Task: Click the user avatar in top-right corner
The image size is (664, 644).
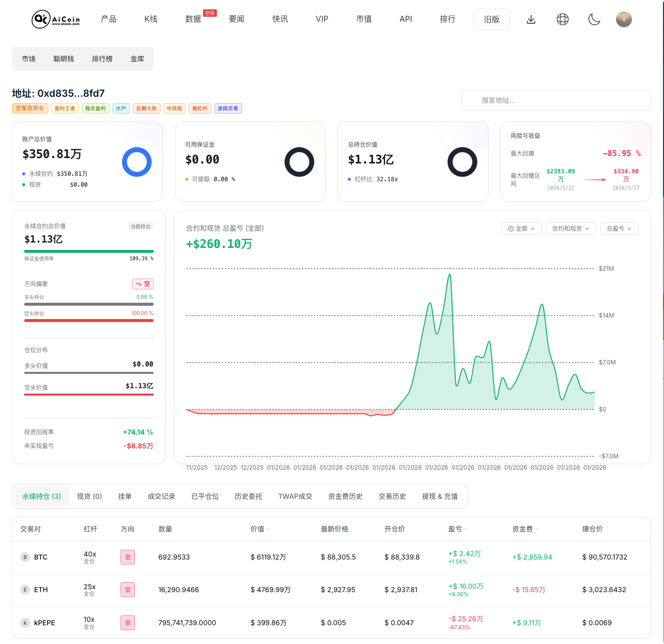Action: pyautogui.click(x=623, y=19)
